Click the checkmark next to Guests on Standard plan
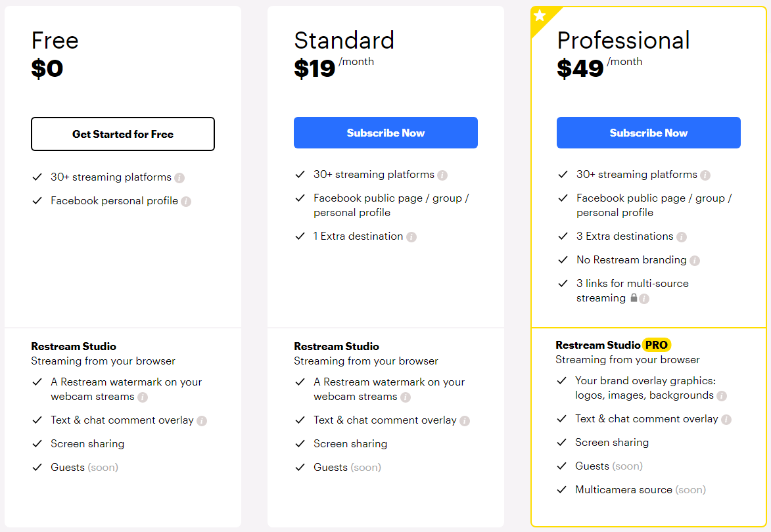Viewport: 771px width, 532px height. pyautogui.click(x=300, y=467)
